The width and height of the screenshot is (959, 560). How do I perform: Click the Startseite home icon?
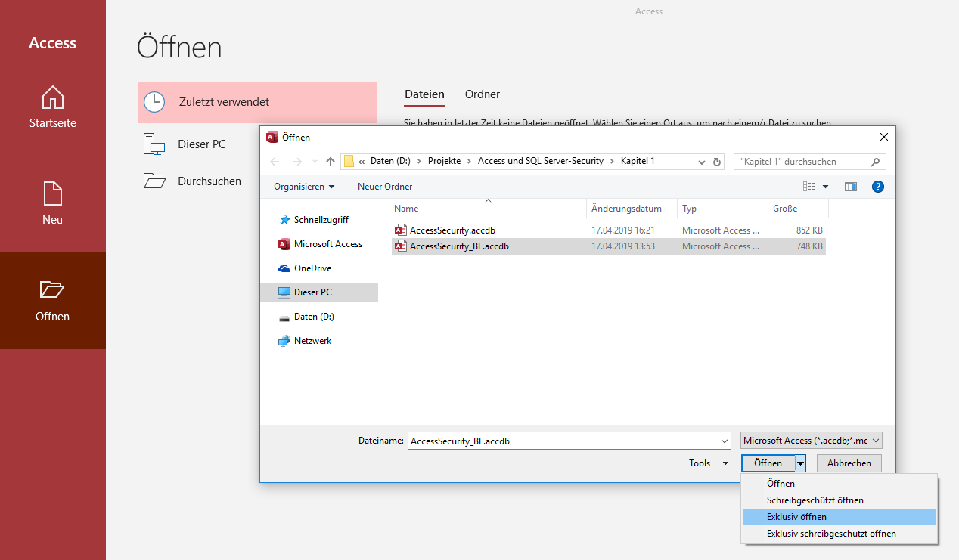pos(52,97)
